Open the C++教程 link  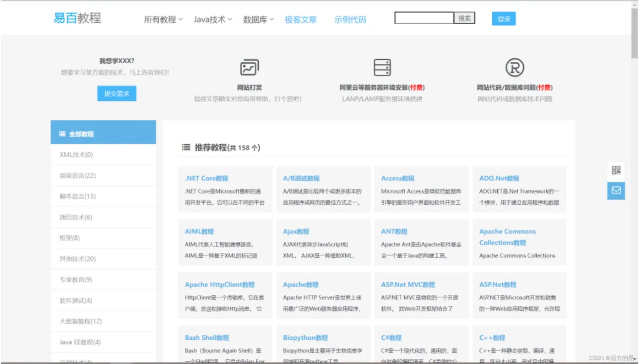492,337
